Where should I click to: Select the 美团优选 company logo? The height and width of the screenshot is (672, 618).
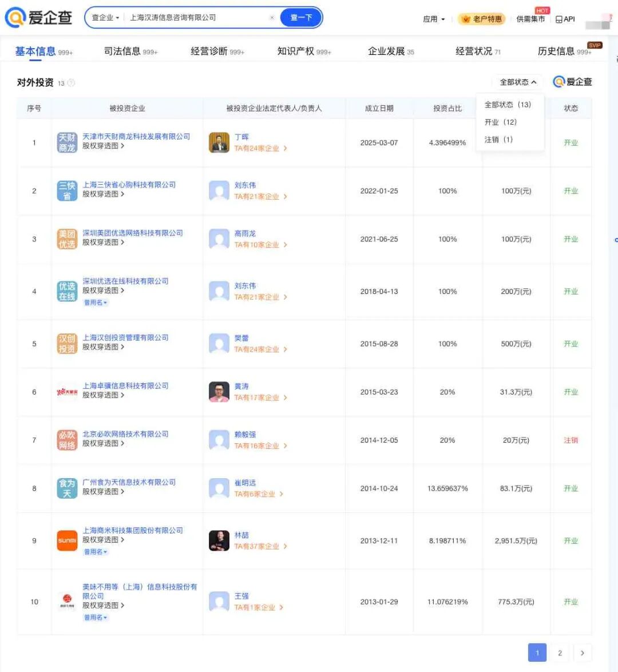coord(66,236)
